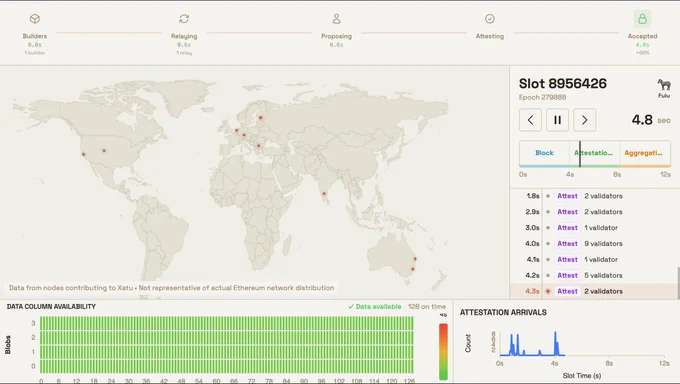The image size is (680, 384).
Task: Select the 1.8s Attest 2 validators row
Action: click(595, 196)
